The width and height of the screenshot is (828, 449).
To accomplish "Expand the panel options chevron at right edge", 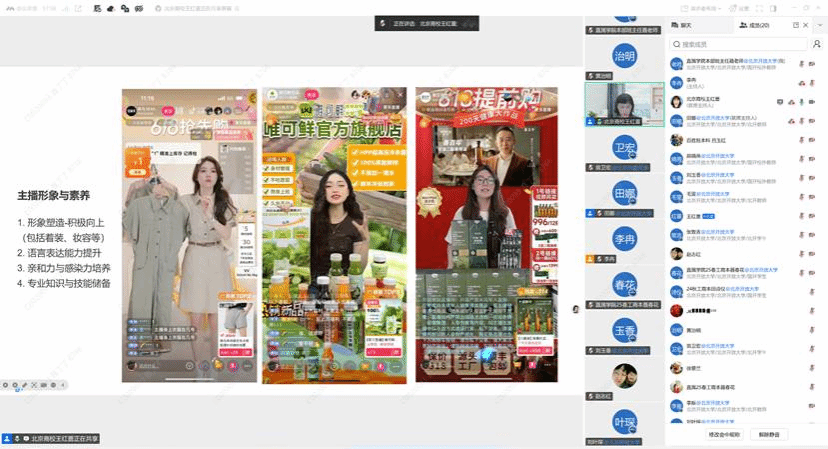I will [x=820, y=25].
